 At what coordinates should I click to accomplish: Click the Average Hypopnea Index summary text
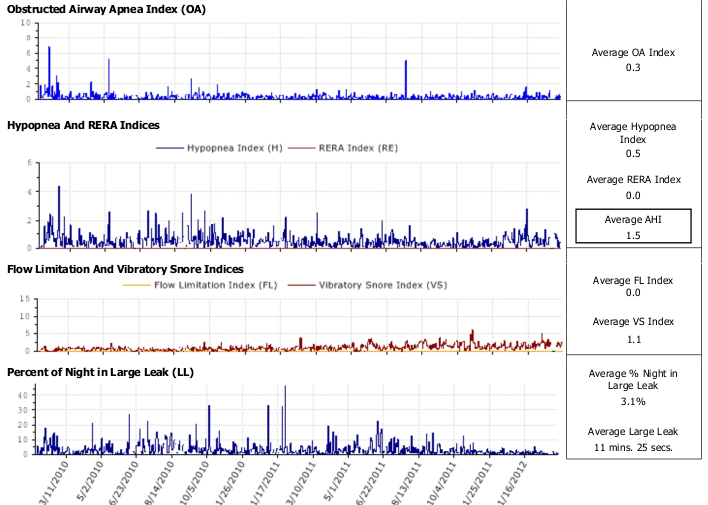click(632, 140)
